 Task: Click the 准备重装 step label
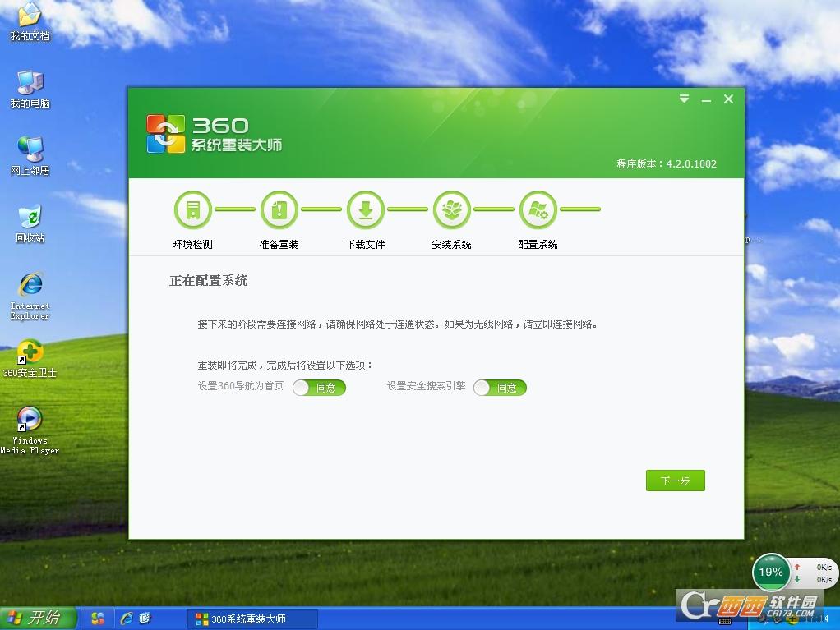279,245
